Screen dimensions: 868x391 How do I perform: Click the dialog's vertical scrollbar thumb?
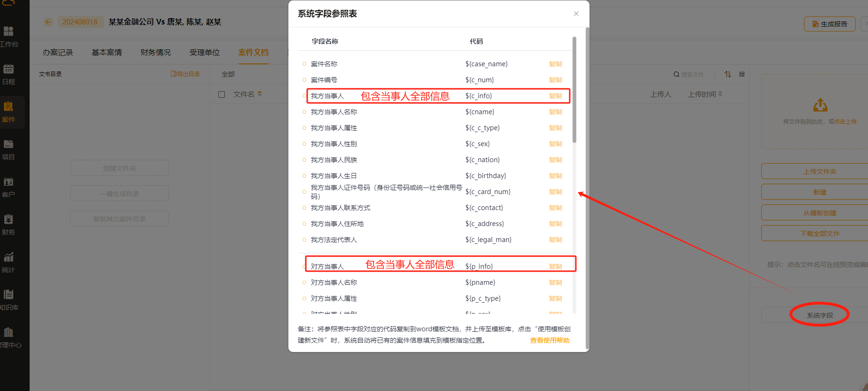574,89
